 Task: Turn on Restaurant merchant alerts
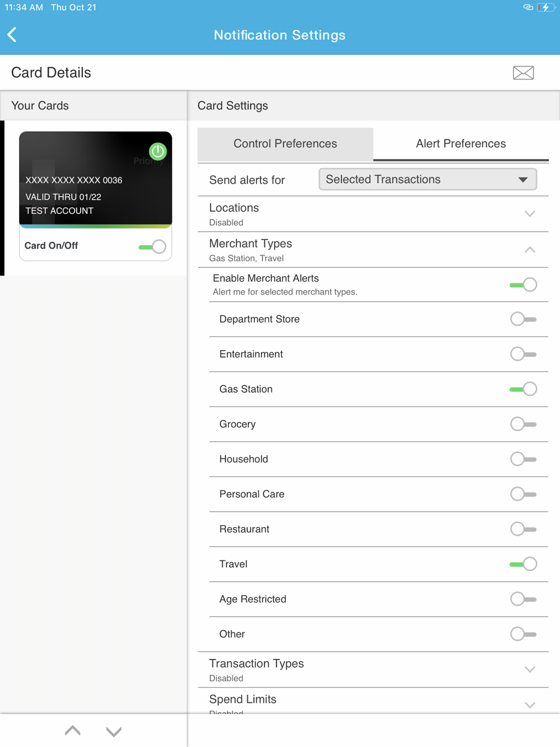coord(523,529)
